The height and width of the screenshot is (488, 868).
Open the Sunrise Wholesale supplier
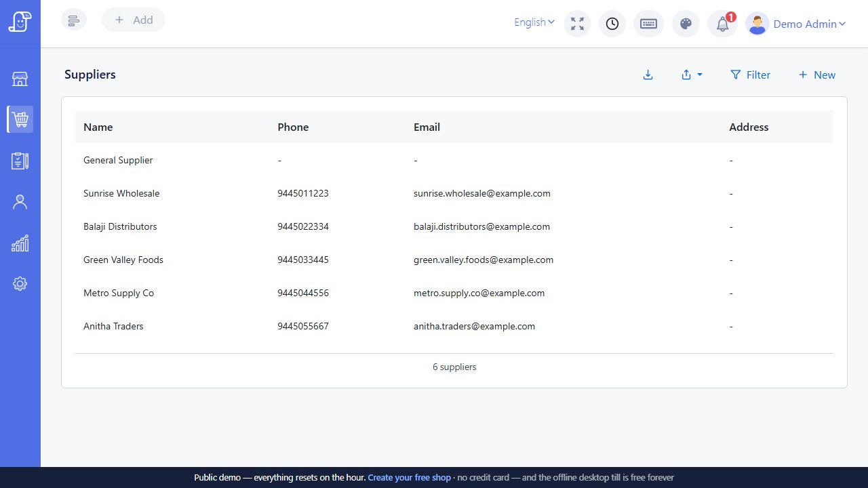tap(454, 193)
